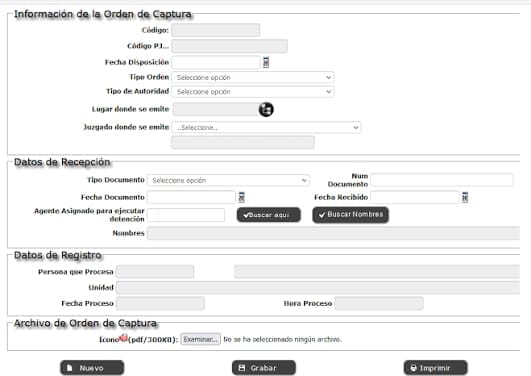Click the black locate icon beside Lugar donde se emite
Image resolution: width=531 pixels, height=376 pixels.
tap(266, 110)
